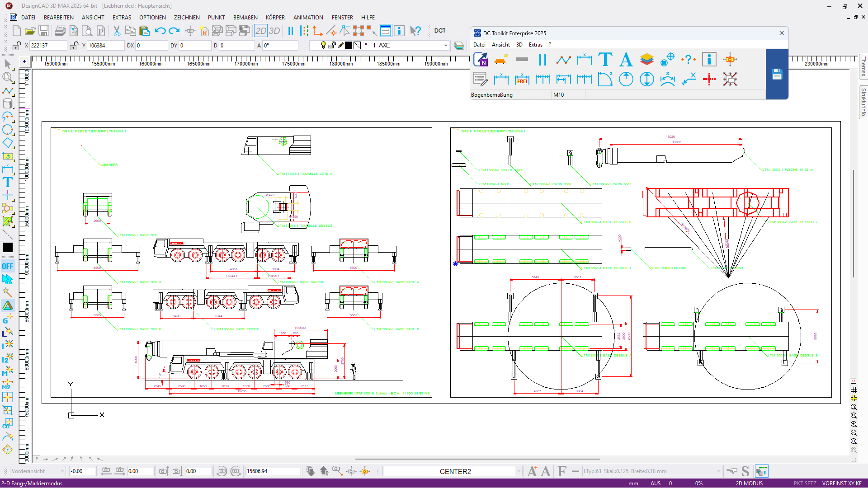Click the scissors cut icon

pyautogui.click(x=117, y=31)
